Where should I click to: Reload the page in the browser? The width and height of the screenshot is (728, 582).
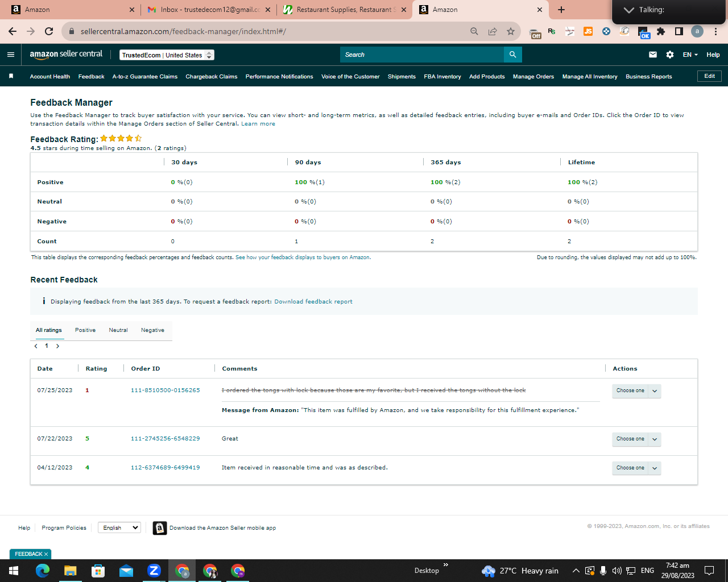click(49, 31)
